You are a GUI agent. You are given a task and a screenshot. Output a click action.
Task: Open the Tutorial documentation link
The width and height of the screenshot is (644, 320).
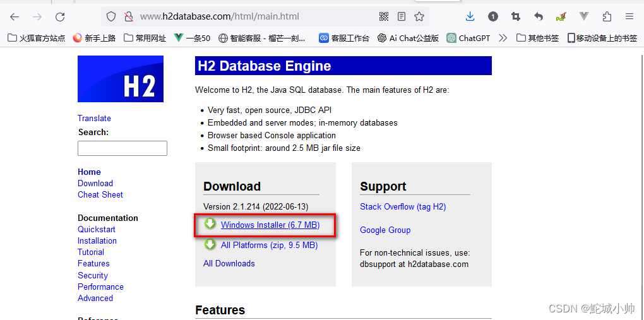91,252
